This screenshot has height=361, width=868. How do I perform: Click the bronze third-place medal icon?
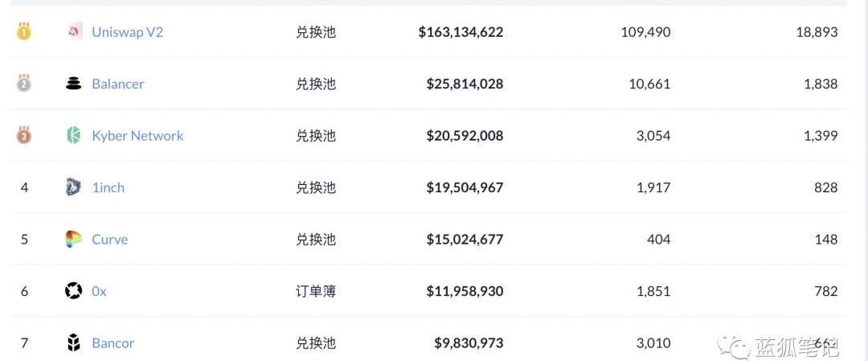coord(24,136)
